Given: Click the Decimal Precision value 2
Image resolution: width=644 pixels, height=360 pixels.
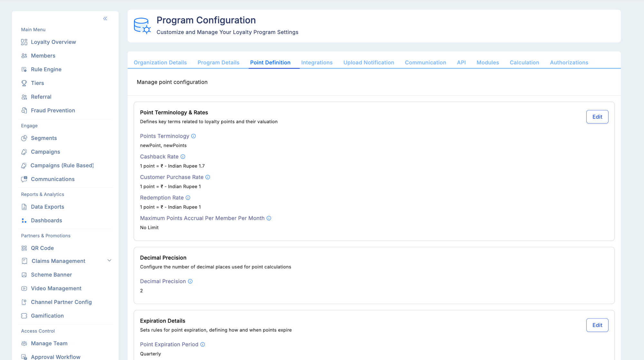Looking at the screenshot, I should 141,291.
